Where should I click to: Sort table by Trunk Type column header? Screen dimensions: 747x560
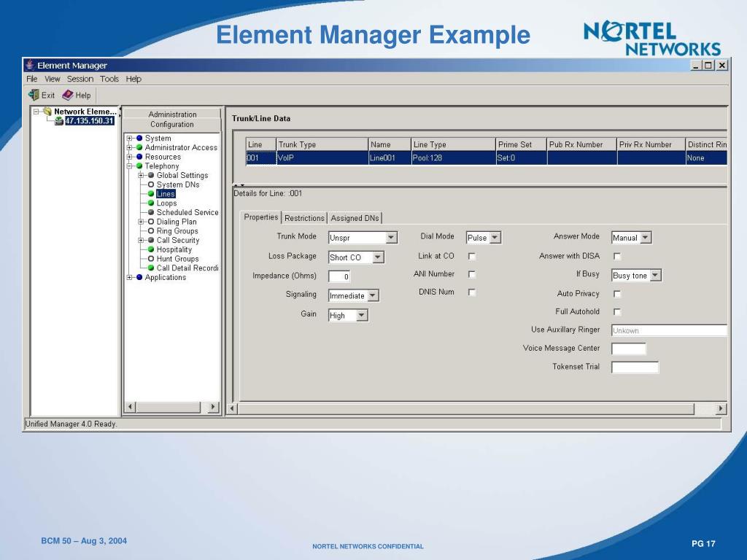pos(322,144)
